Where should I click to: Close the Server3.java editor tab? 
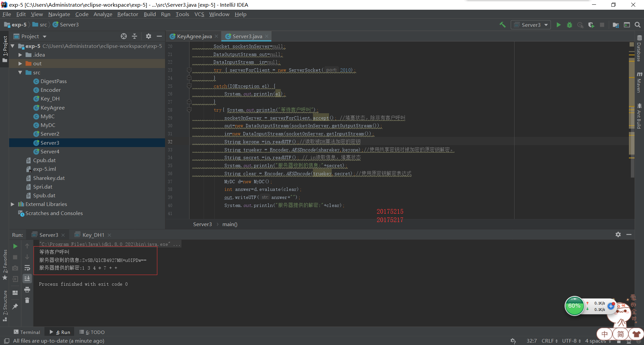coord(267,36)
